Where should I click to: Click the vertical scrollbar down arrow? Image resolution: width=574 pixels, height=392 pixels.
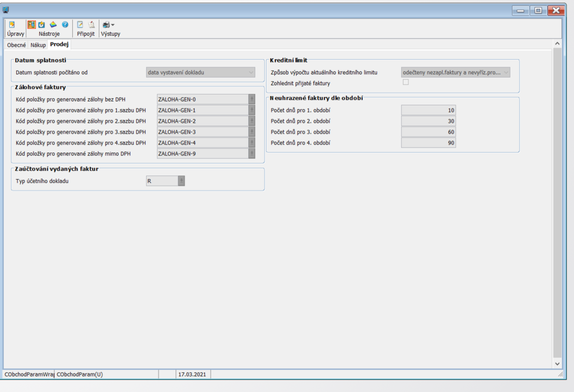[557, 363]
